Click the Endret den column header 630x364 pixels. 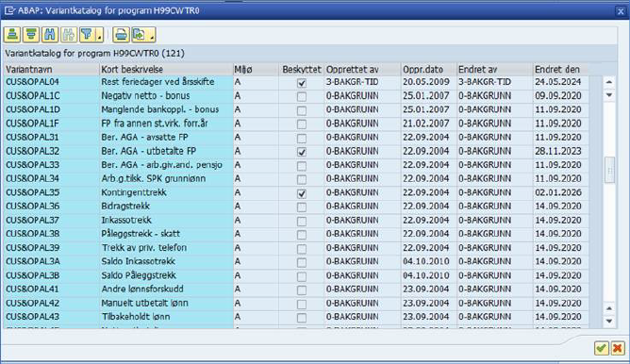click(560, 69)
